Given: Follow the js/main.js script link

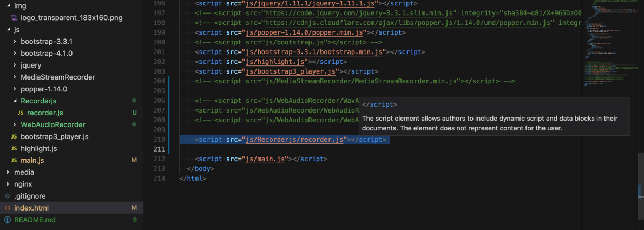Looking at the screenshot, I should pyautogui.click(x=265, y=159).
